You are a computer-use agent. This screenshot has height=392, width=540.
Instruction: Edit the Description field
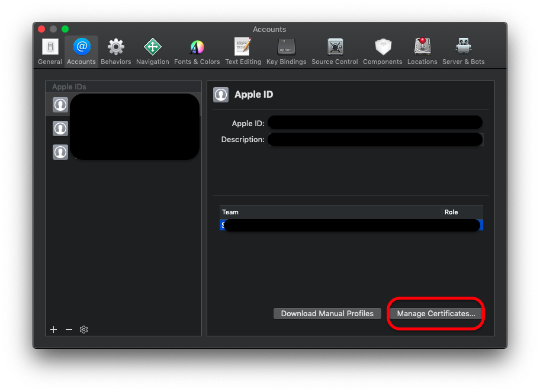tap(376, 140)
